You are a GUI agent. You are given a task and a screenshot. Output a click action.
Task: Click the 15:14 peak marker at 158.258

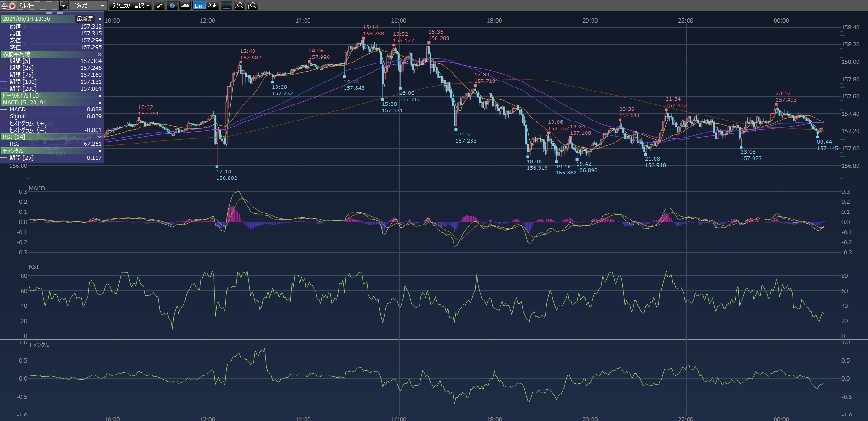[x=363, y=38]
